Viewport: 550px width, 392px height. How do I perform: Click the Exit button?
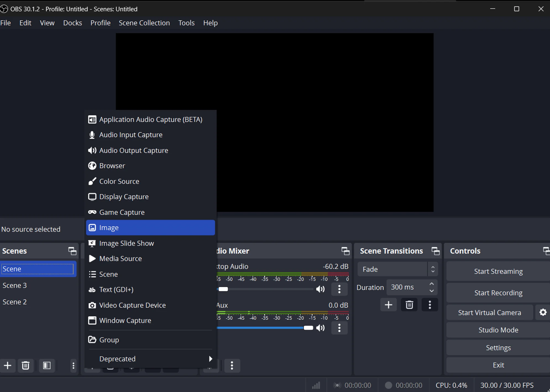pyautogui.click(x=498, y=365)
